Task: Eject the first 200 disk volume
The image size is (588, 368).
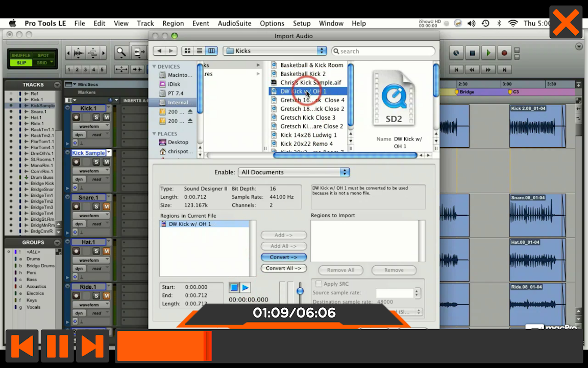Action: click(190, 112)
